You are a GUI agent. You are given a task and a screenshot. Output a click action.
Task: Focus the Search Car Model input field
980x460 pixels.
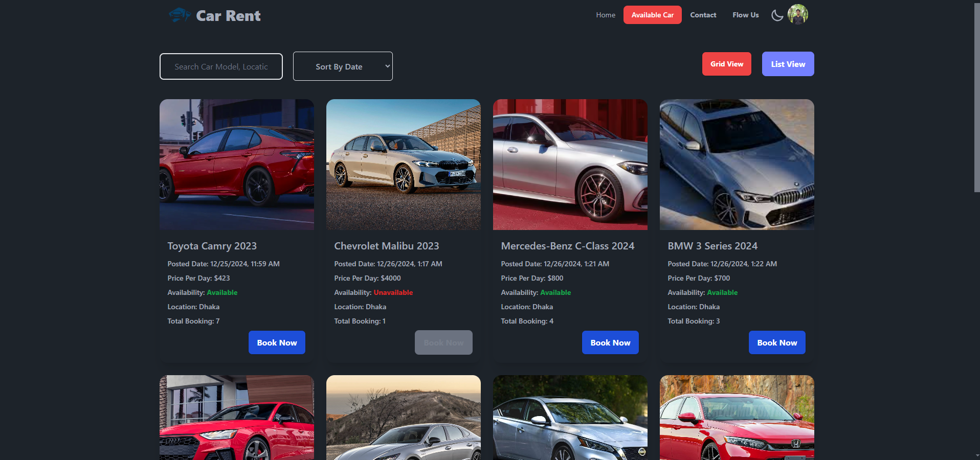click(221, 66)
